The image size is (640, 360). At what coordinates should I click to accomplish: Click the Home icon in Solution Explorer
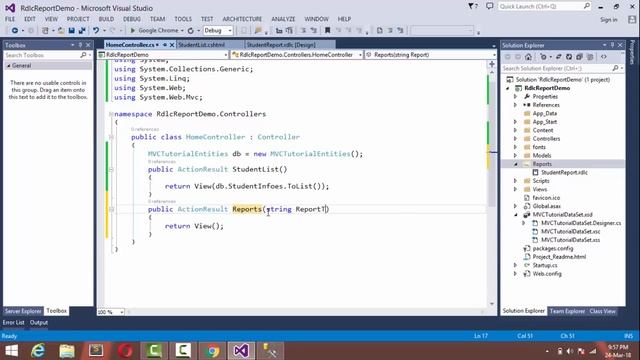pyautogui.click(x=528, y=57)
